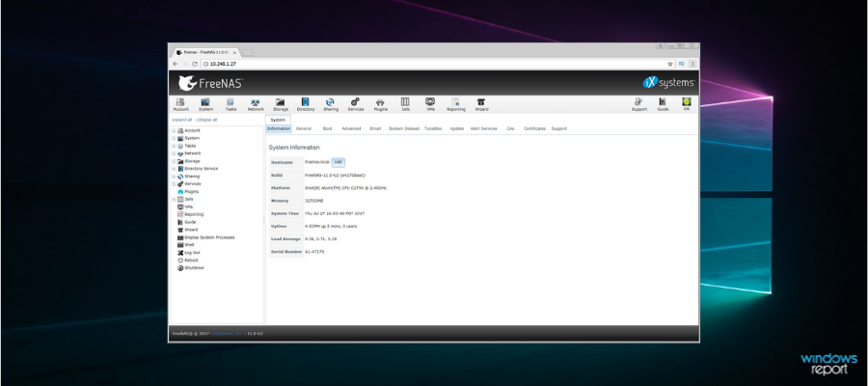
Task: Click the iXsystems, Inc. footer link
Action: (x=229, y=334)
